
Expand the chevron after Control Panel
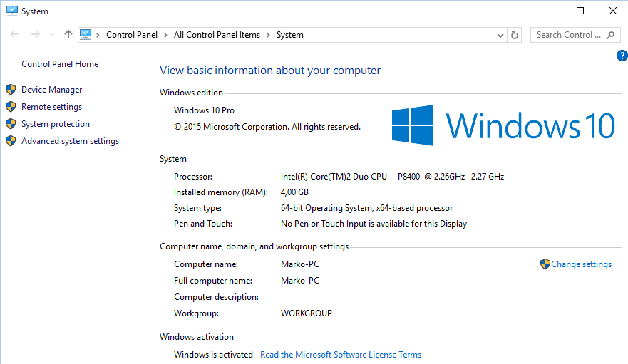[165, 35]
